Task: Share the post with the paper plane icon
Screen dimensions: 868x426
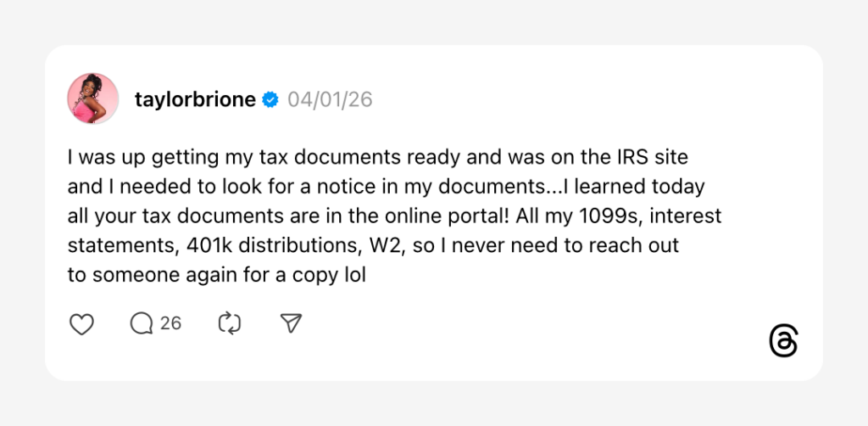Action: tap(291, 323)
